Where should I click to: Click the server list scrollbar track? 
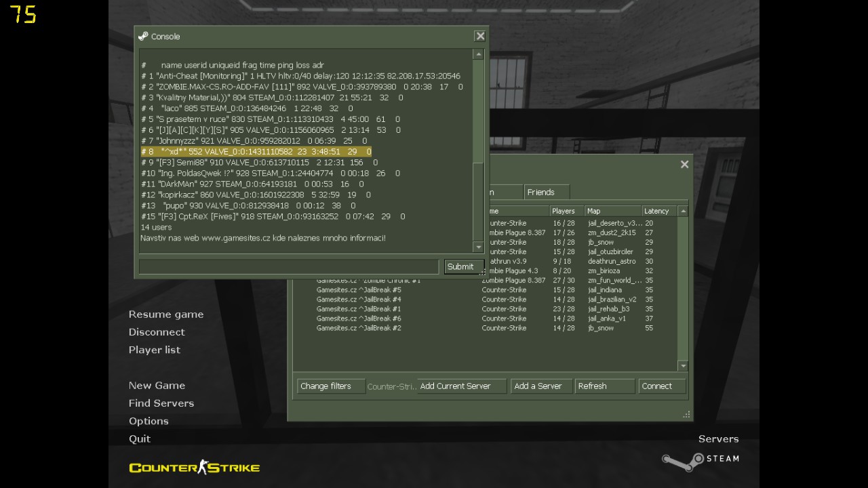click(683, 288)
